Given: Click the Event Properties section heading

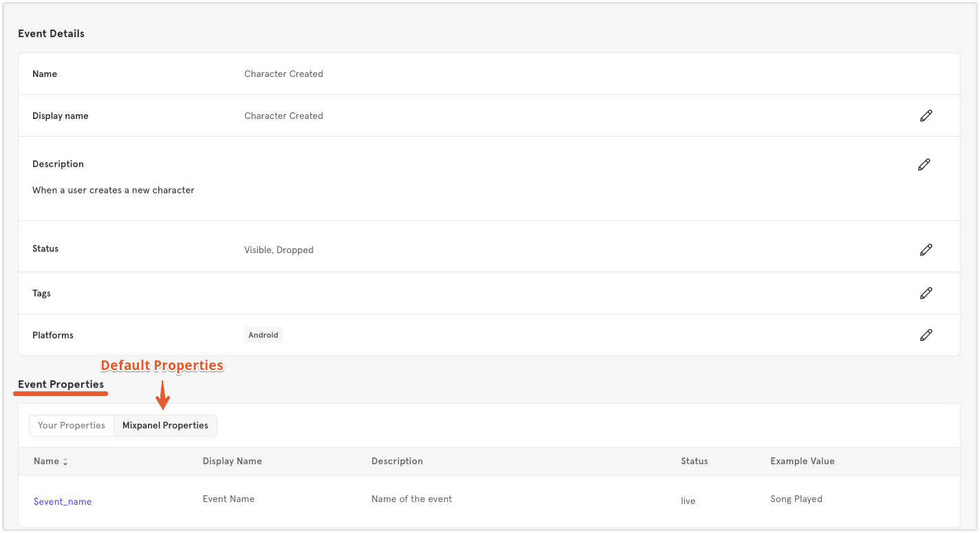Looking at the screenshot, I should [x=61, y=384].
